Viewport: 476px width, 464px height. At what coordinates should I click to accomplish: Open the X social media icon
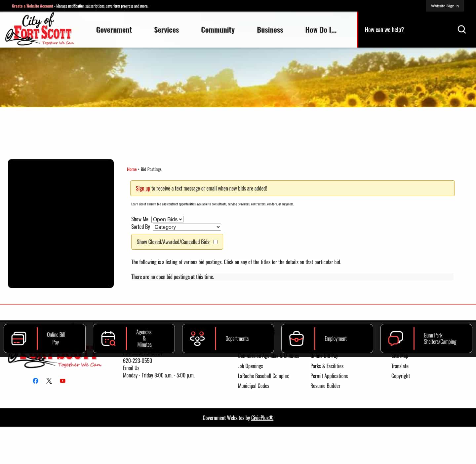click(x=49, y=380)
